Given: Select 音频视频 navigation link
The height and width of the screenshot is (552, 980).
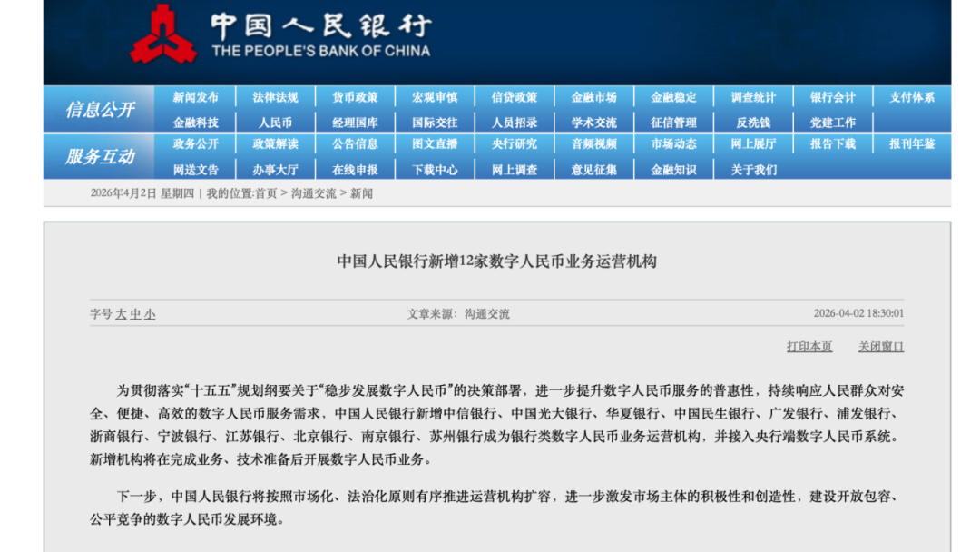Looking at the screenshot, I should click(x=593, y=143).
